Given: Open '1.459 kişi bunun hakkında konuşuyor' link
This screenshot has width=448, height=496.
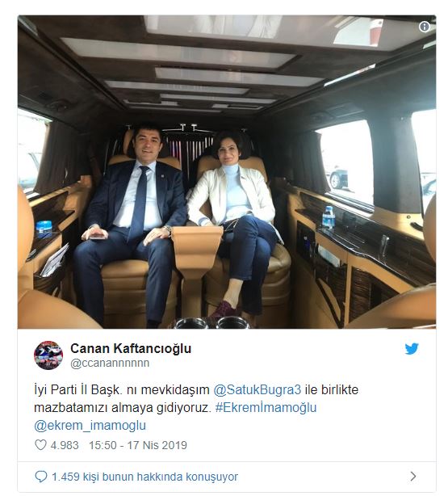Looking at the screenshot, I should tap(144, 477).
